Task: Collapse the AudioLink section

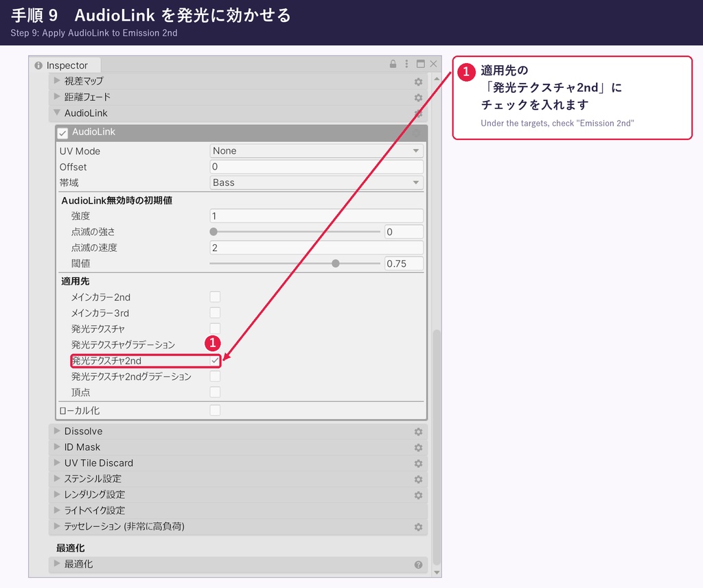Action: pos(57,113)
